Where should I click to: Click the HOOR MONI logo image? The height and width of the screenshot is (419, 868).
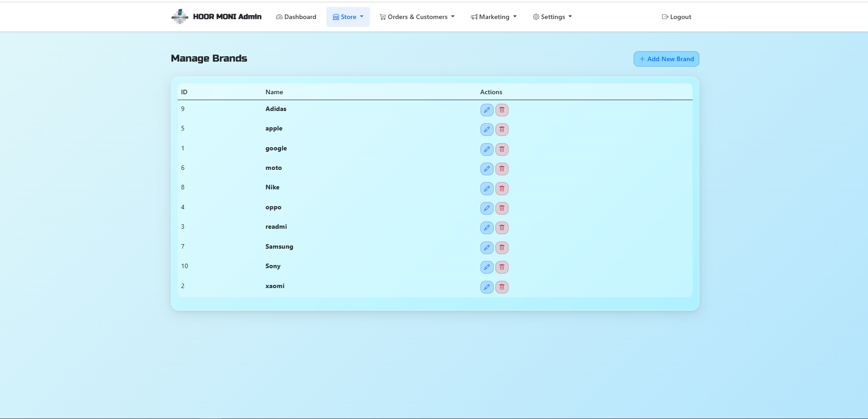click(180, 16)
